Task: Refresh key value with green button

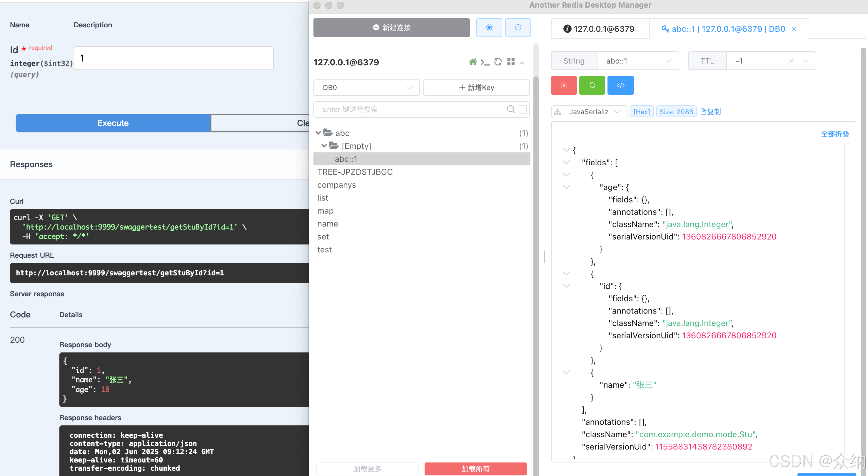Action: (592, 85)
